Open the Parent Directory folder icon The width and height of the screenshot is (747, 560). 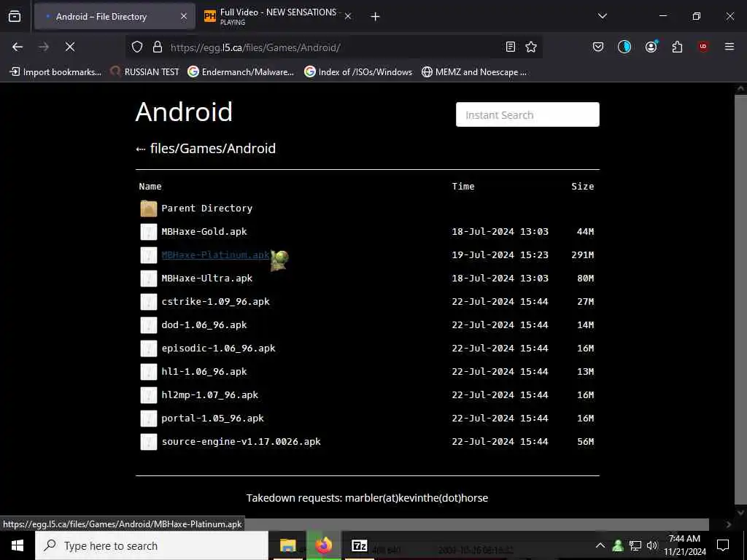[149, 209]
